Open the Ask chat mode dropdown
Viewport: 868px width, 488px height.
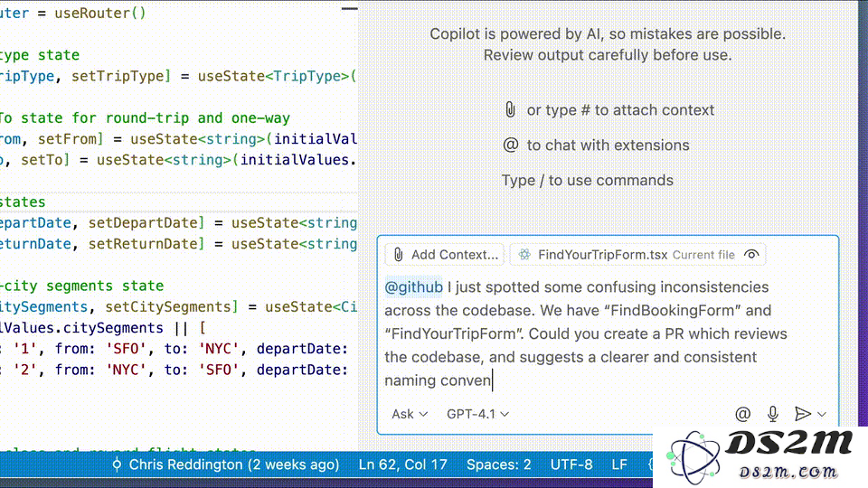point(409,414)
